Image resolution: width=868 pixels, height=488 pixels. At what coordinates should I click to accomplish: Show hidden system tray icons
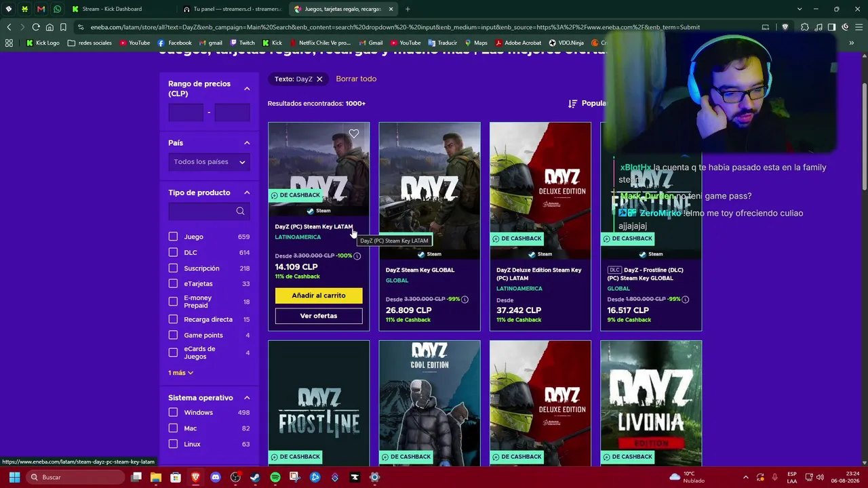(746, 477)
